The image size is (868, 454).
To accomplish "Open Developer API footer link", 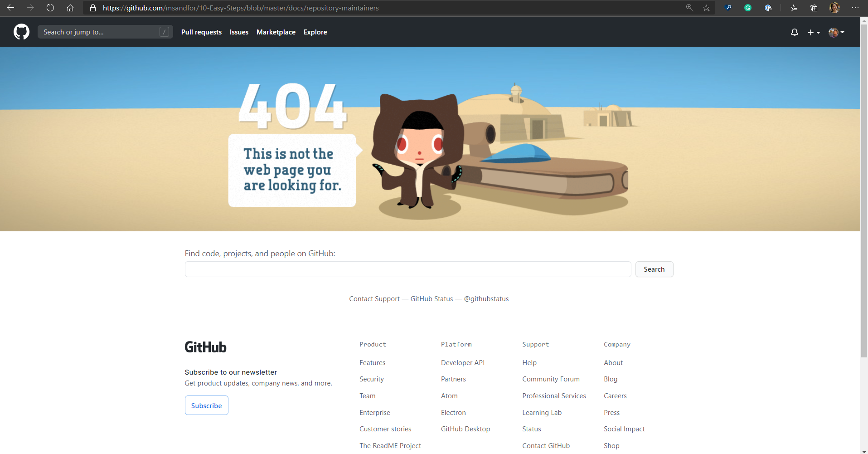I will click(x=463, y=363).
